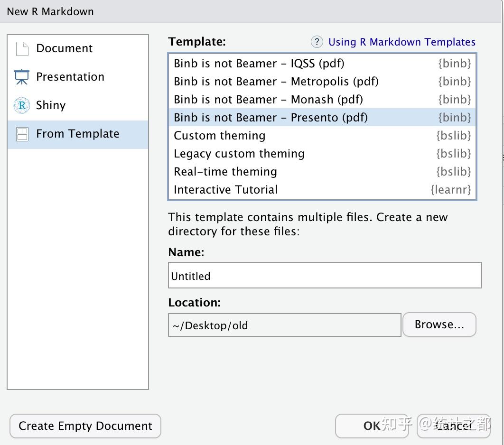The width and height of the screenshot is (504, 445).
Task: Click the Shiny R logo icon
Action: coord(22,105)
